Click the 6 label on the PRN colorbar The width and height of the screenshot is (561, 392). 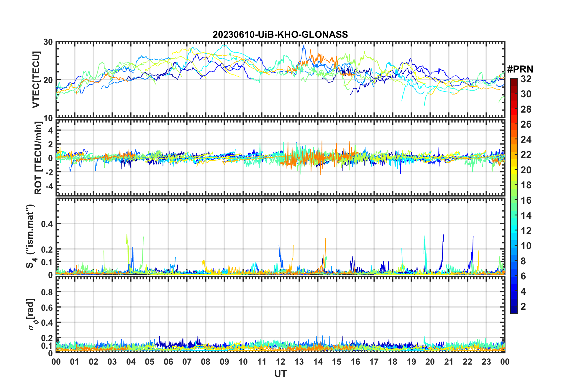click(523, 276)
